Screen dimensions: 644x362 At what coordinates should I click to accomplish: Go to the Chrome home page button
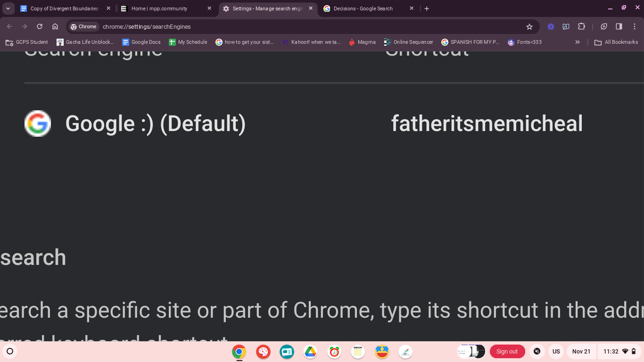55,26
